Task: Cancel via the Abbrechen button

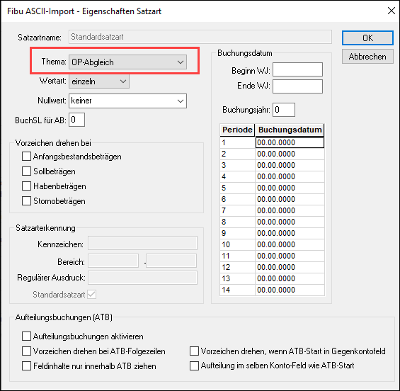Action: (x=368, y=57)
